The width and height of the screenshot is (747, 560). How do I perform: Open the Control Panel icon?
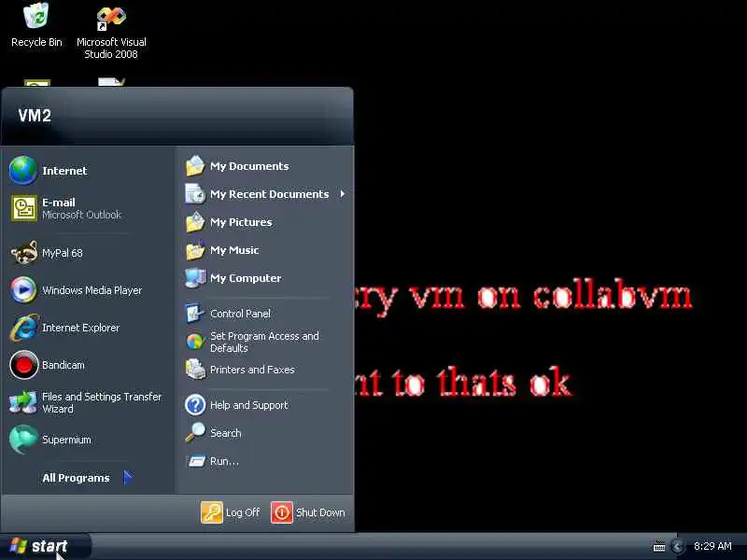[x=195, y=314]
